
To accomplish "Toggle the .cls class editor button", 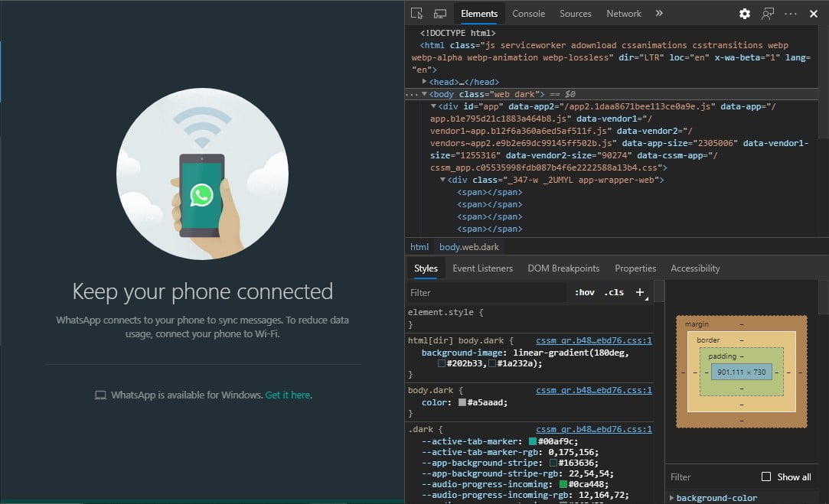I will (x=614, y=293).
